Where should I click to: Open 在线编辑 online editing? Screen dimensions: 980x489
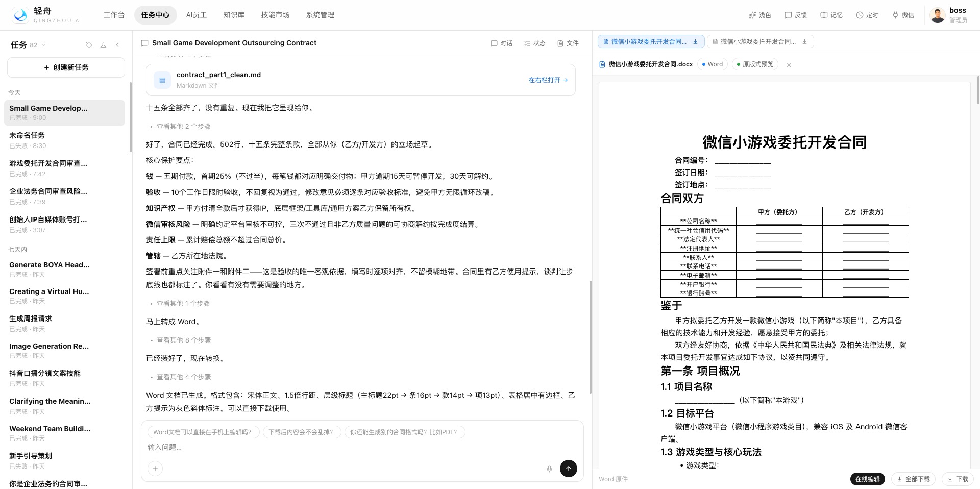pyautogui.click(x=867, y=479)
